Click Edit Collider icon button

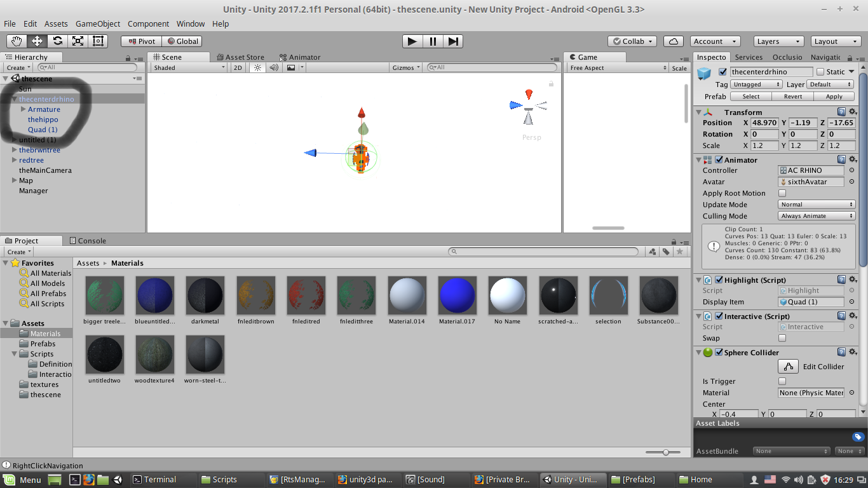(x=788, y=367)
